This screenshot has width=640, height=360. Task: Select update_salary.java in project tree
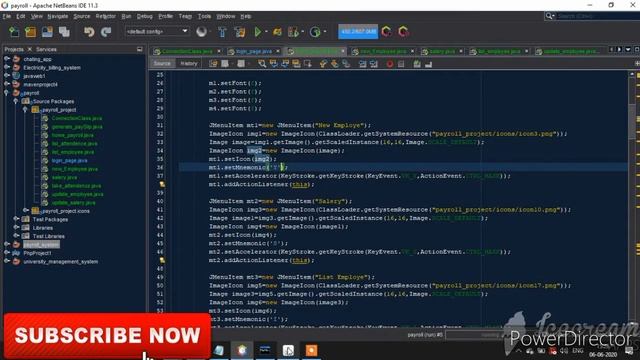73,202
